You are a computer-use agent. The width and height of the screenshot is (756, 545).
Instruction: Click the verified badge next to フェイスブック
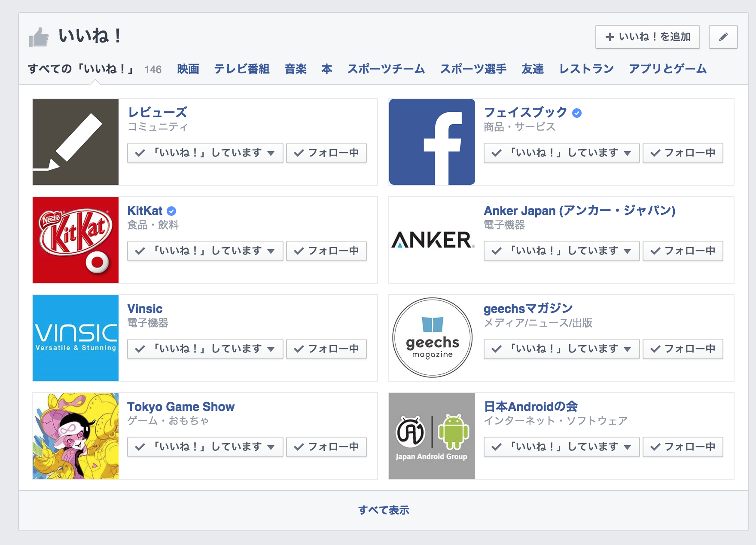click(577, 113)
